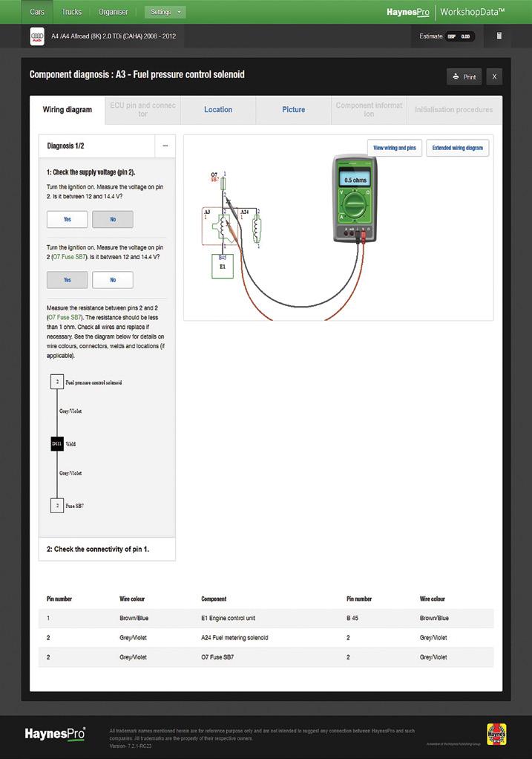Click the B 45 pin number cell

pyautogui.click(x=352, y=618)
